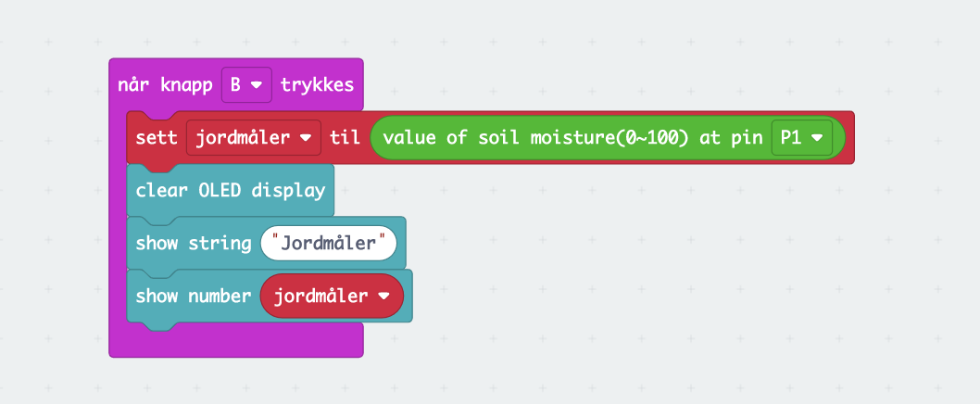Select the show number block by its label
980x404 pixels.
tap(193, 297)
